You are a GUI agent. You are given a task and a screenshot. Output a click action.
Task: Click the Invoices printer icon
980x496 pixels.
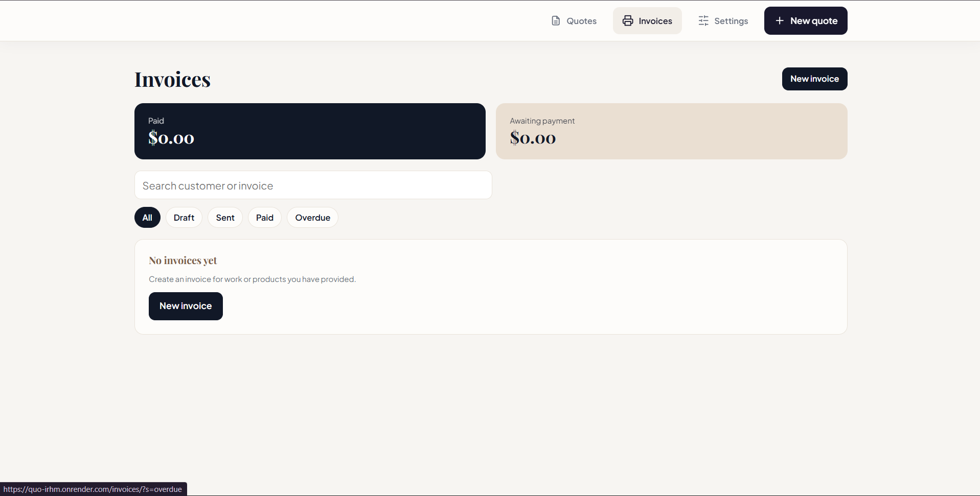(x=628, y=21)
